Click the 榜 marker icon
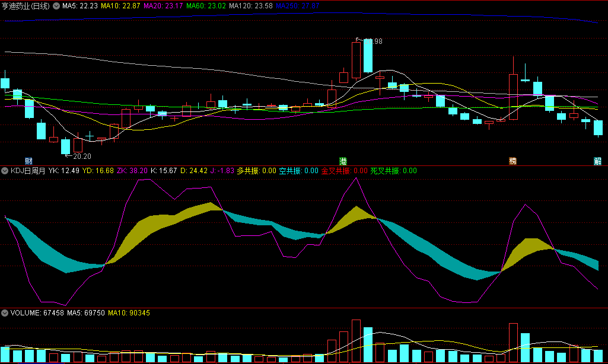Viewport: 608px width, 364px height. coord(512,161)
